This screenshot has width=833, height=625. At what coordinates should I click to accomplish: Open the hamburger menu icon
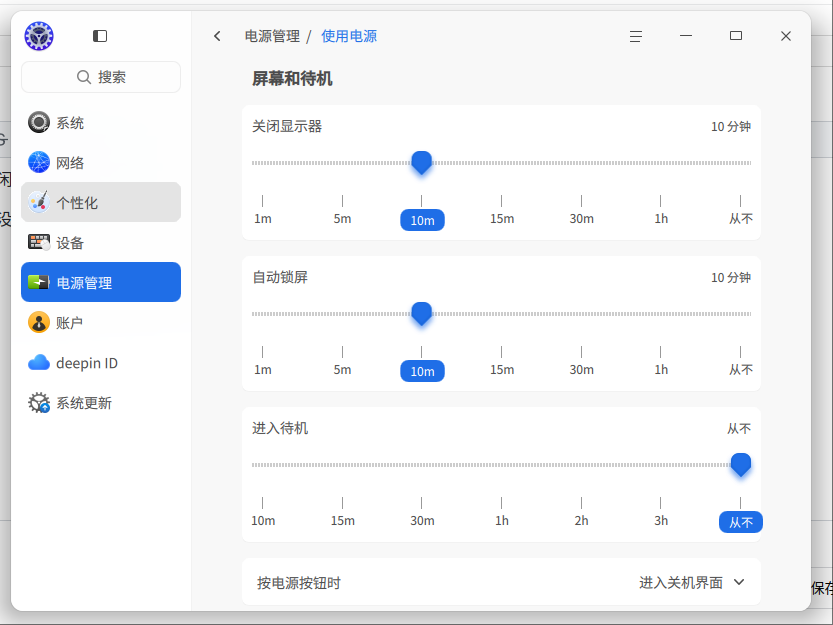click(636, 36)
